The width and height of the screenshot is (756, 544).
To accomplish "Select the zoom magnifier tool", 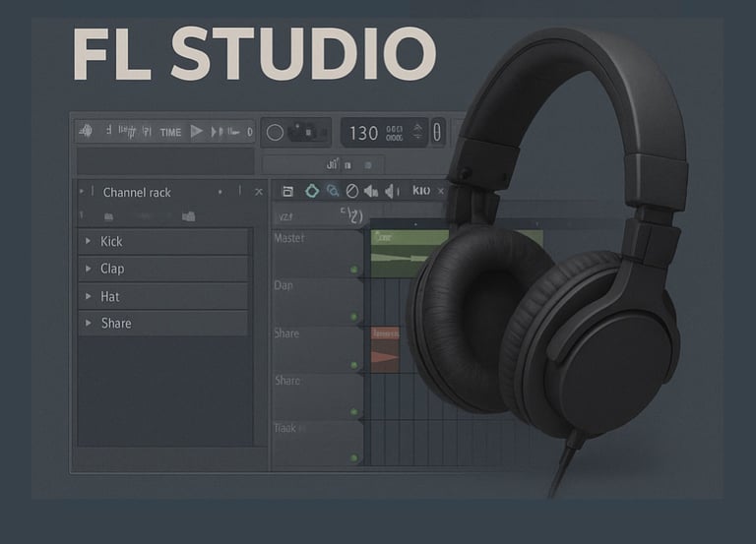I will [333, 191].
